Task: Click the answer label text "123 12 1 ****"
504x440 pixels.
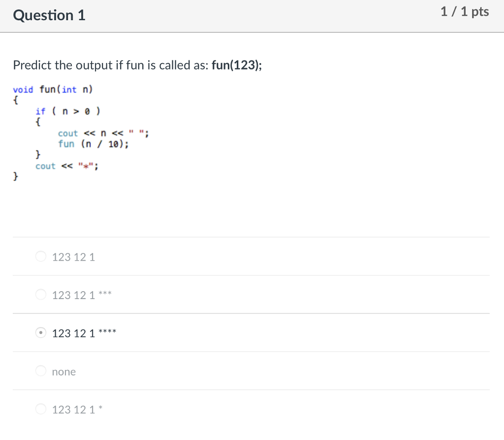Action: (84, 333)
